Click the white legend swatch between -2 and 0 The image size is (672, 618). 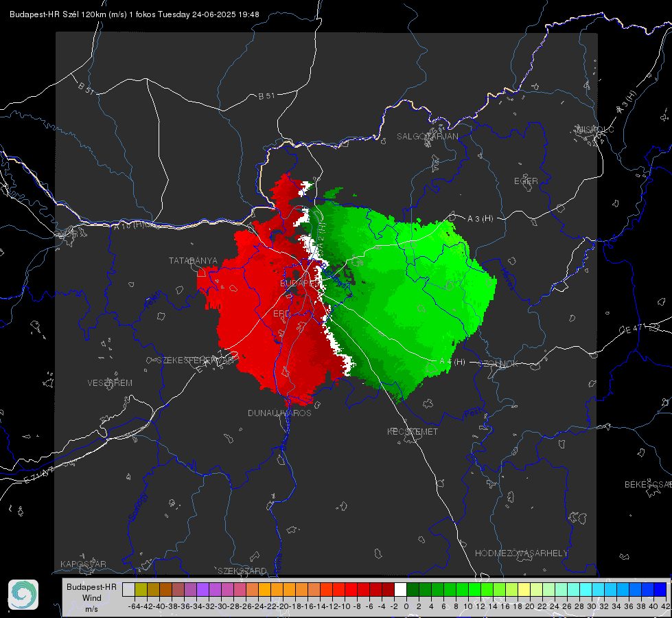click(400, 589)
